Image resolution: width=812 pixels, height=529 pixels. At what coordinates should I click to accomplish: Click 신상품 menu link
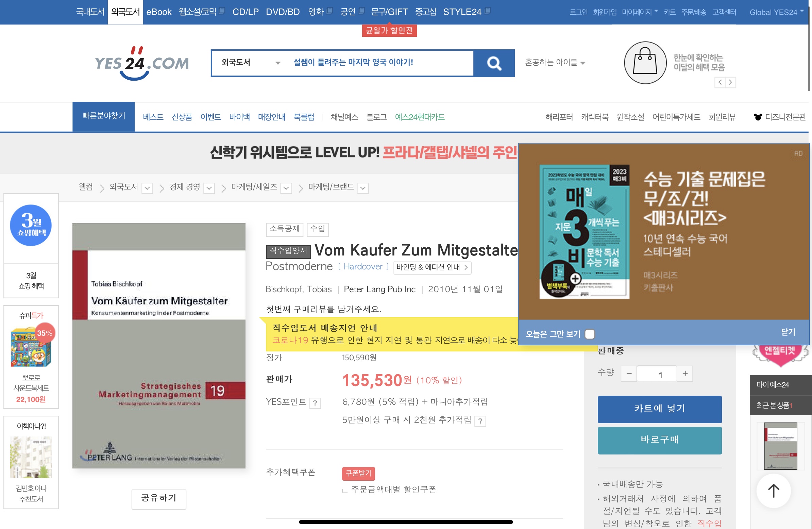[182, 117]
